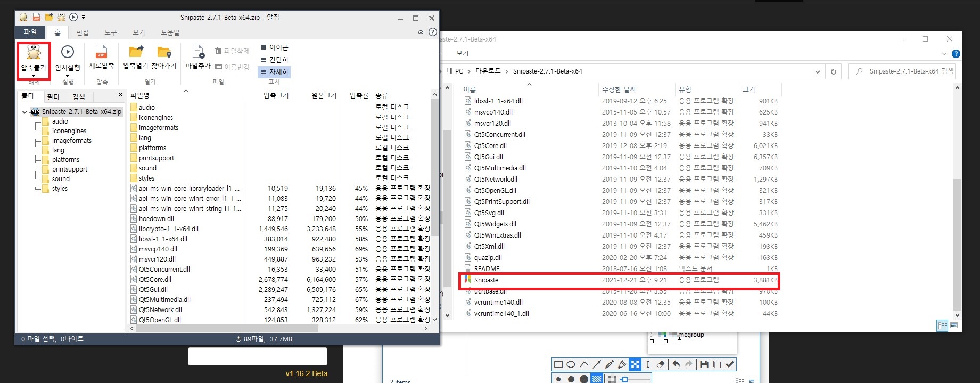The image size is (980, 383).
Task: Open the Explorer address bar history dropdown
Action: 818,71
